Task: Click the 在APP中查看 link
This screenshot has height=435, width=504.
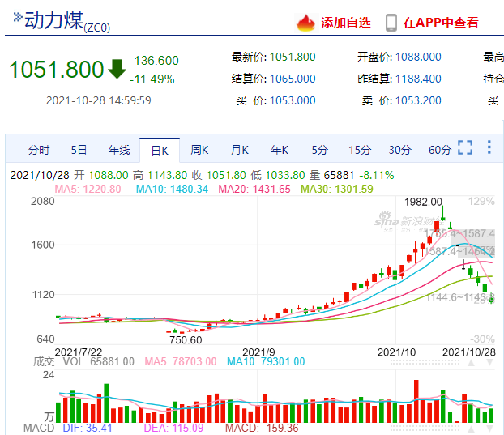Action: [x=441, y=23]
